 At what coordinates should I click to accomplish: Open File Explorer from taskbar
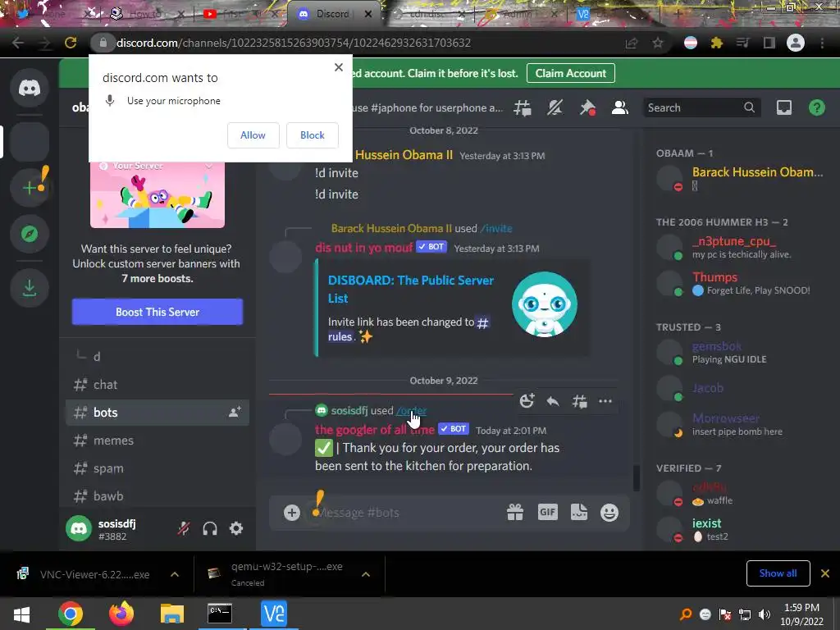(x=171, y=614)
